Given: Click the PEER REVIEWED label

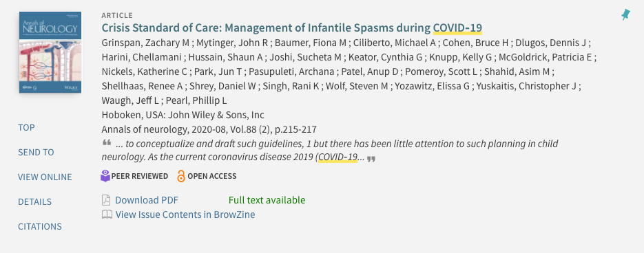Looking at the screenshot, I should 140,176.
